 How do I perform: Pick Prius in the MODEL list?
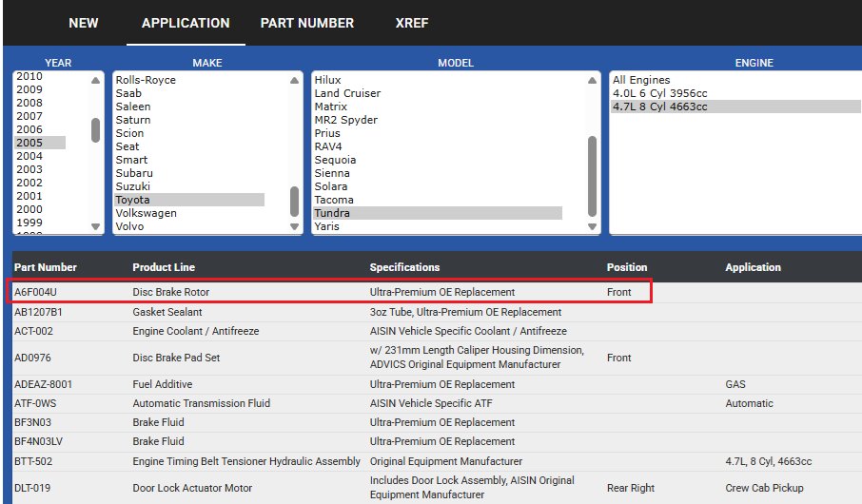[x=327, y=133]
